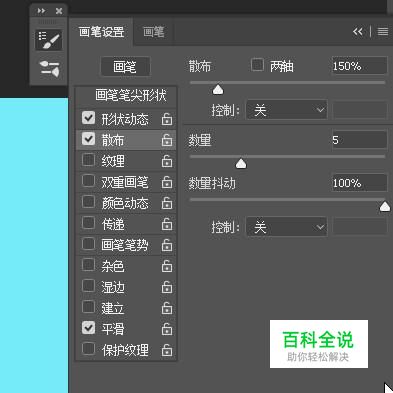
Task: Select the 散布 row label
Action: 113,140
